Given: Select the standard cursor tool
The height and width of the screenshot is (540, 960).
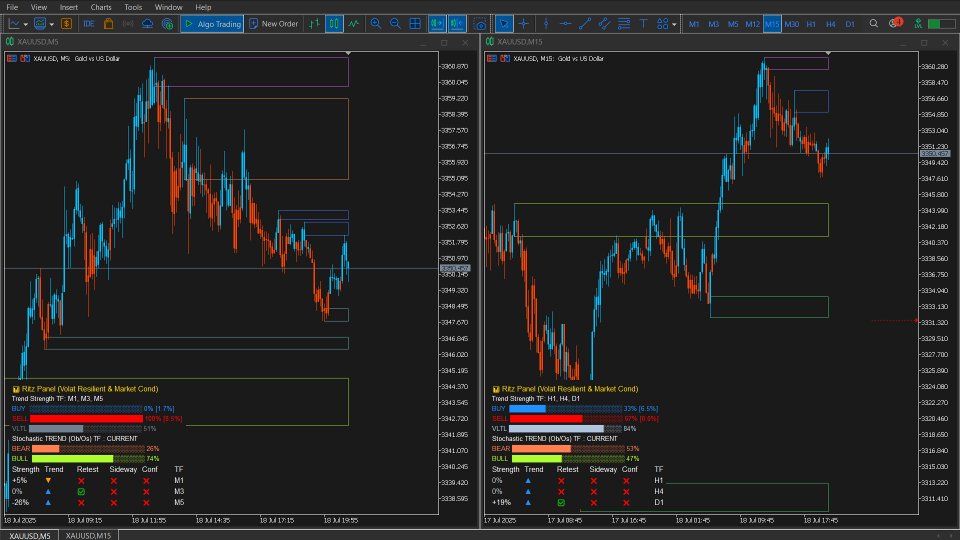Looking at the screenshot, I should [x=504, y=24].
